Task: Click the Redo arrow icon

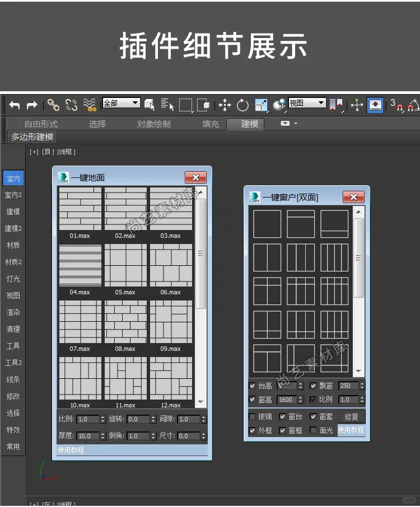Action: pos(32,105)
